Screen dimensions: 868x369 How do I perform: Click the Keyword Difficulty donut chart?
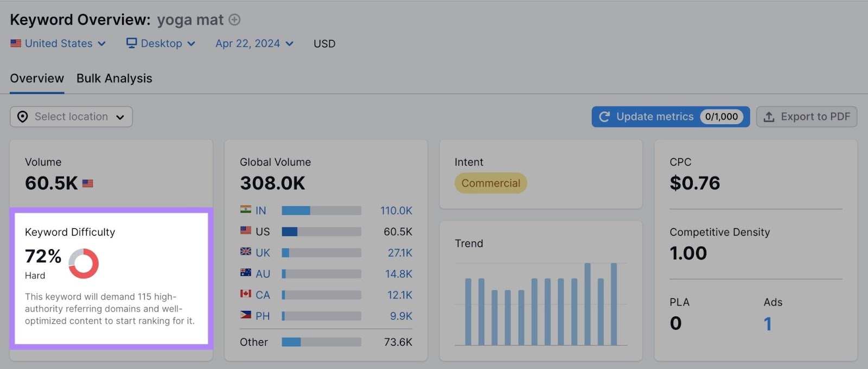click(84, 264)
